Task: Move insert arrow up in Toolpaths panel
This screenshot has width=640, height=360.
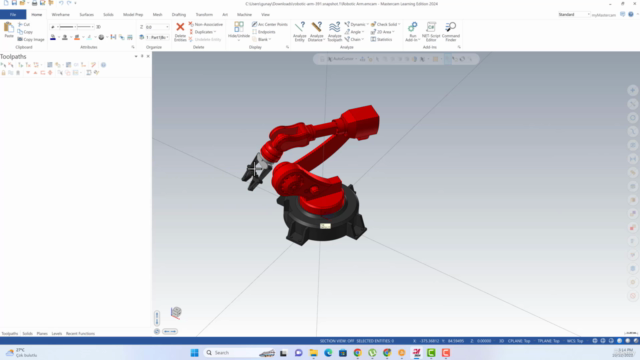Action: click(x=35, y=73)
